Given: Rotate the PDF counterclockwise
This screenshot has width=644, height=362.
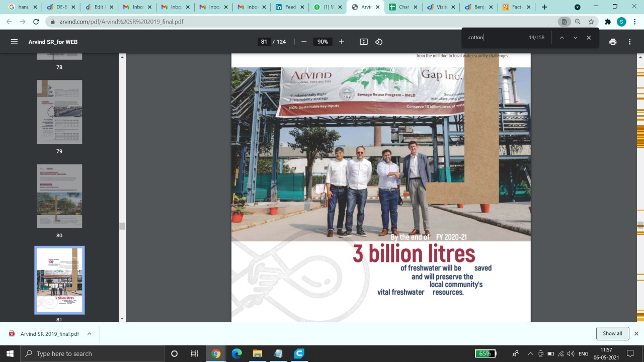Looking at the screenshot, I should [x=379, y=42].
